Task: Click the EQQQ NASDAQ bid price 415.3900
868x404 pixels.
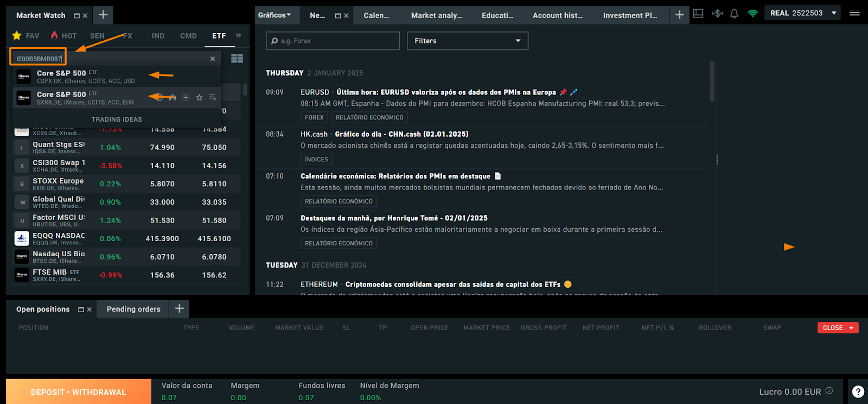Action: click(x=162, y=239)
